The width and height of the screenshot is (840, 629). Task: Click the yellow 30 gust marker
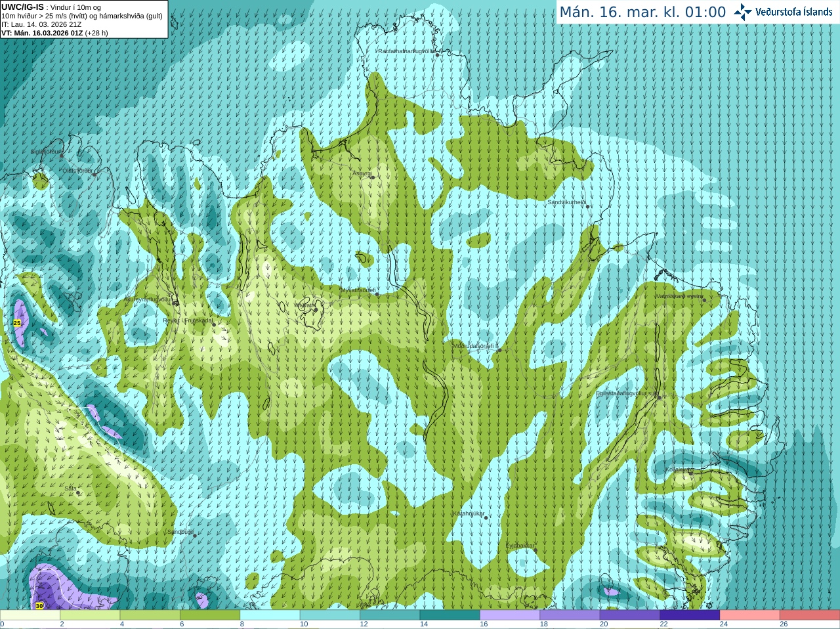coord(39,605)
